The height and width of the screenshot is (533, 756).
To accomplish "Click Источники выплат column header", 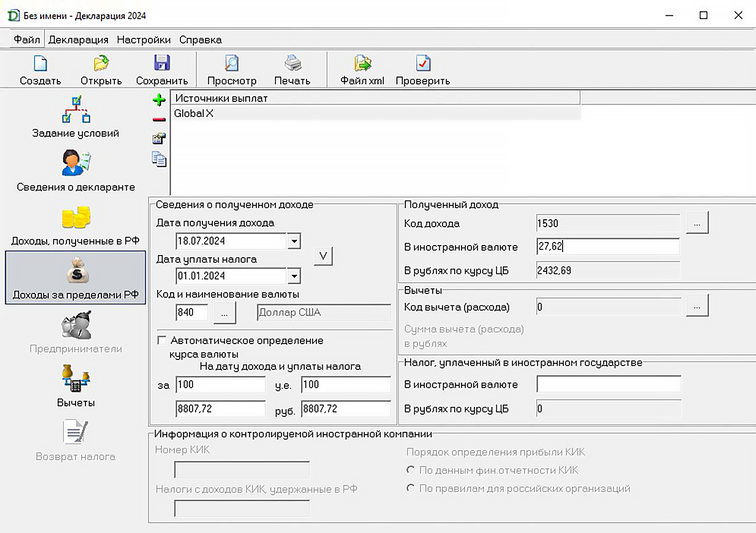I will point(376,98).
